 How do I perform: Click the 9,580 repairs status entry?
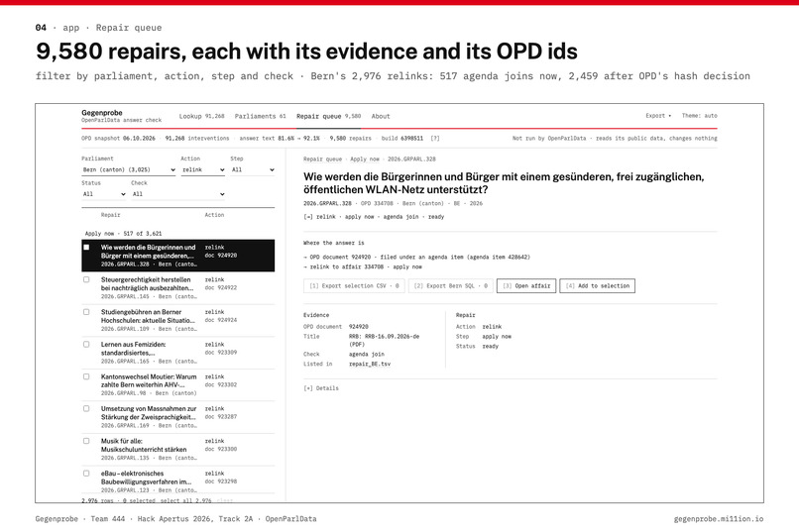click(350, 138)
